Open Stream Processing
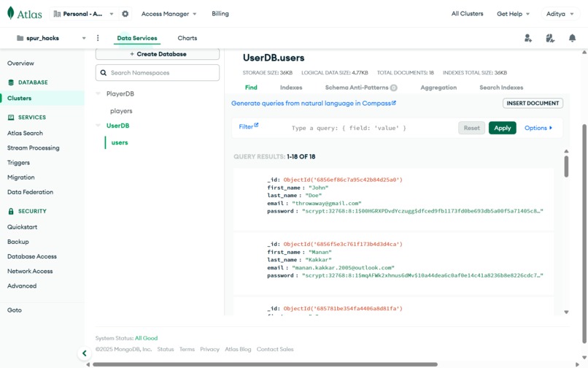This screenshot has width=588, height=368. point(34,148)
